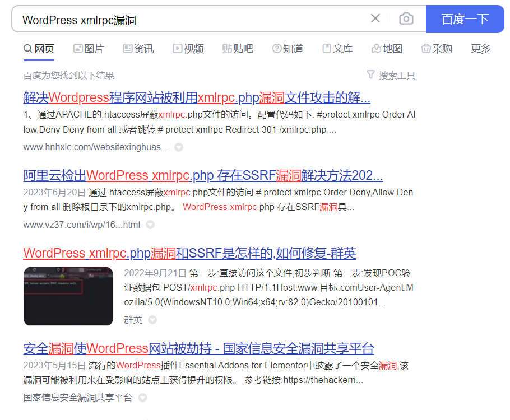Screen dimensions: 510x420
Task: Expand dropdown next to 群英 source
Action: pyautogui.click(x=152, y=320)
